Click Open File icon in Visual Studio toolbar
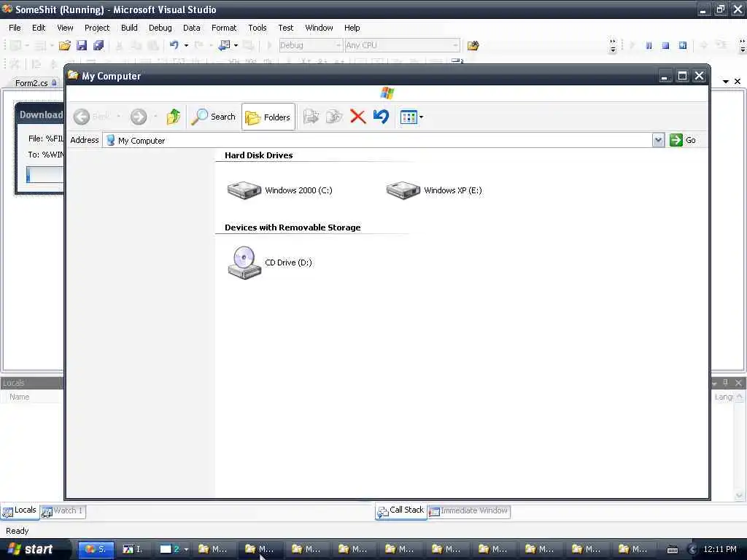 [x=65, y=45]
